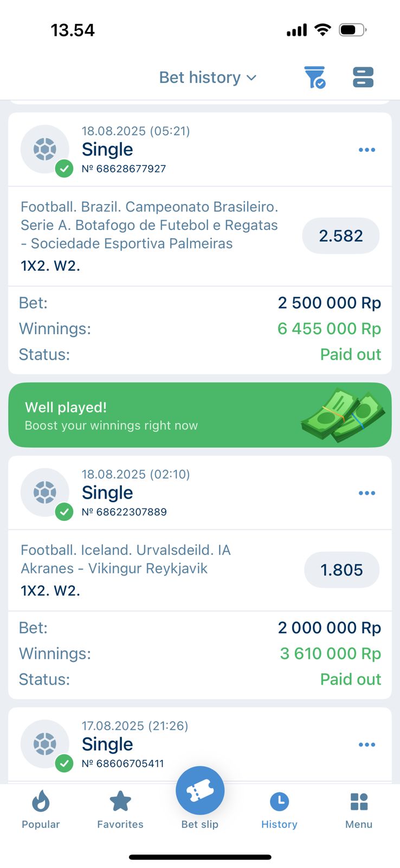Open options for bet № 68628677927
Screen dimensions: 400x868
pyautogui.click(x=367, y=150)
